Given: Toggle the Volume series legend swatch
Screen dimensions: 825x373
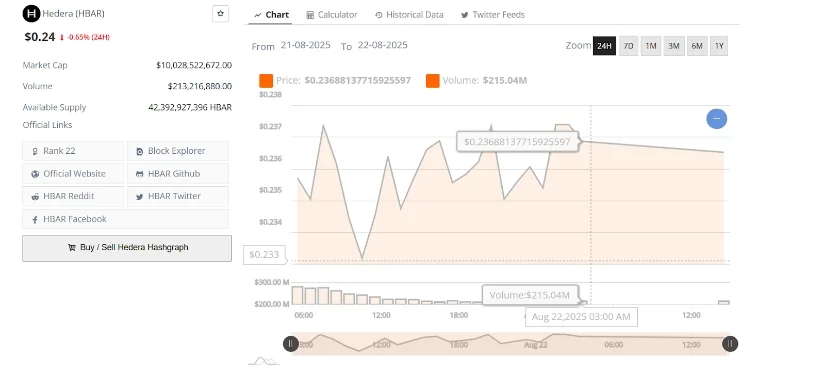Looking at the screenshot, I should coord(432,80).
